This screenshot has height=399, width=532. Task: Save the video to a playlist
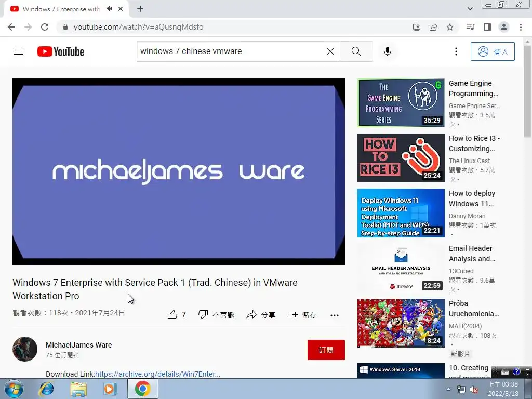pyautogui.click(x=302, y=315)
